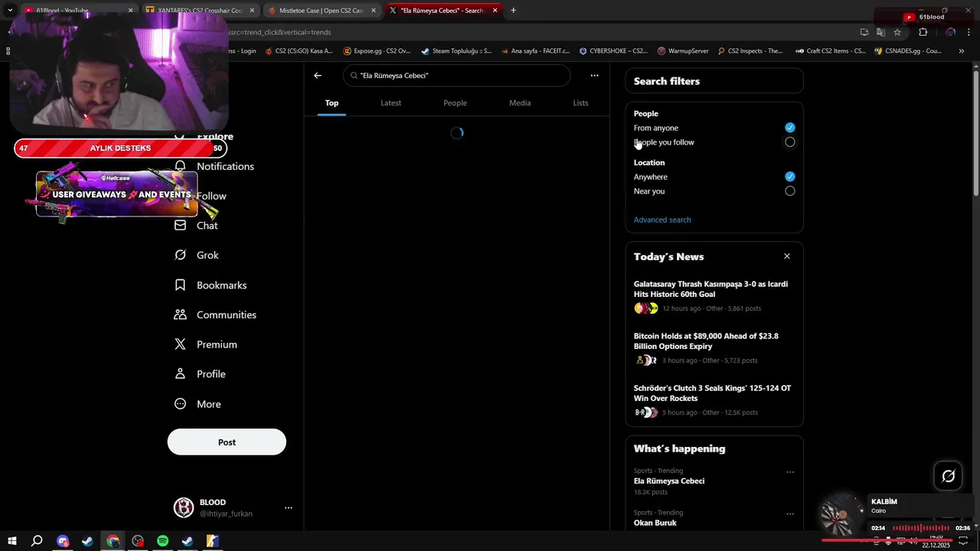Show hidden bookmarks with the double chevron
The image size is (980, 551).
(x=962, y=51)
